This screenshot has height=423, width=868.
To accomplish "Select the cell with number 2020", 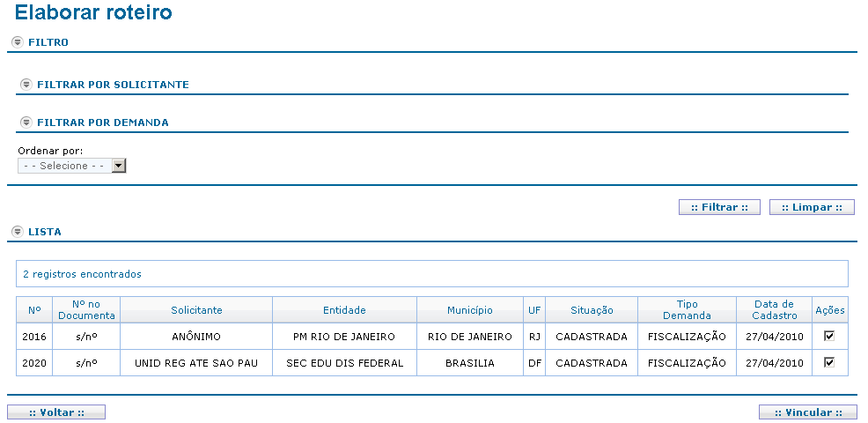I will tap(34, 363).
